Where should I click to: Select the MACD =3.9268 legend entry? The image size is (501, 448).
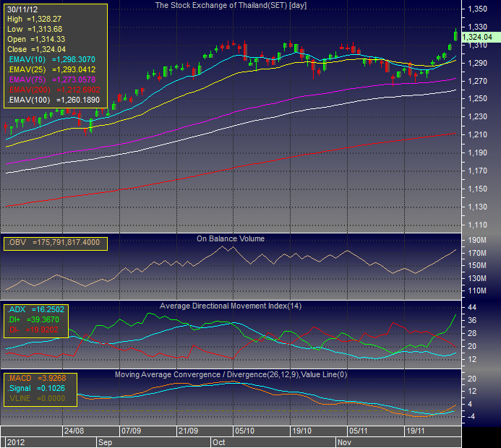click(37, 378)
